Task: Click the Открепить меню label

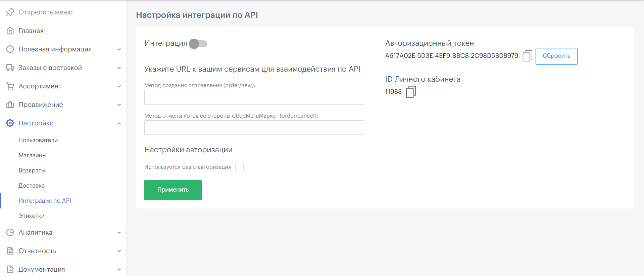Action: [x=45, y=12]
